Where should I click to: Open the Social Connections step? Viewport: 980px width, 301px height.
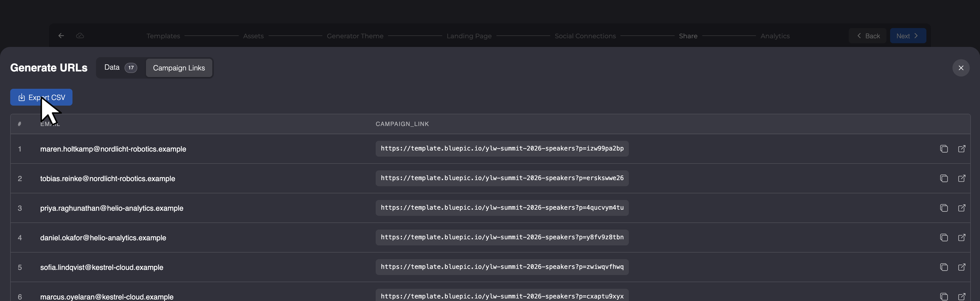coord(585,36)
